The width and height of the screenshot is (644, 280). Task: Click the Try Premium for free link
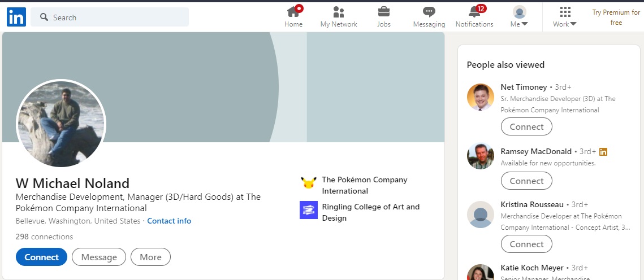click(x=616, y=17)
